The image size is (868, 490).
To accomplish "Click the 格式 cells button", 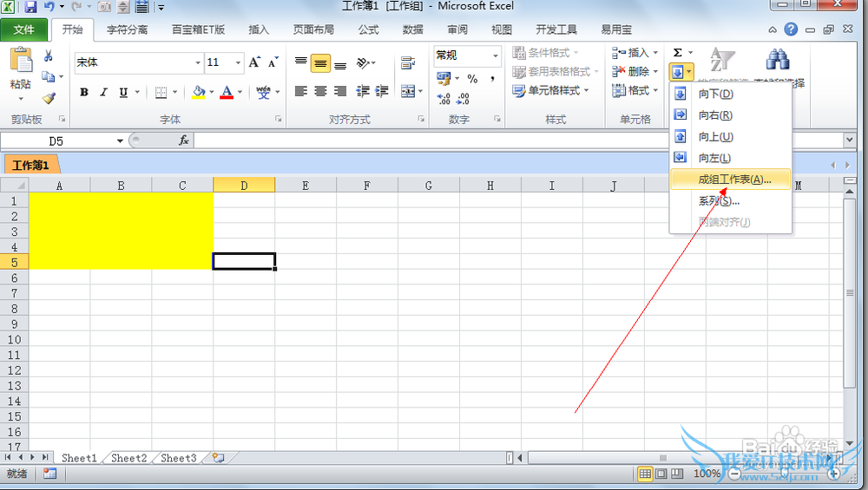I will (635, 90).
